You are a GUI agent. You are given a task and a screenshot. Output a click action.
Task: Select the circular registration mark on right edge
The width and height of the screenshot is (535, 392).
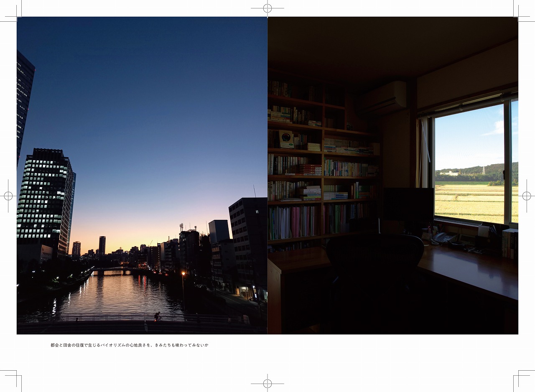[x=527, y=196]
